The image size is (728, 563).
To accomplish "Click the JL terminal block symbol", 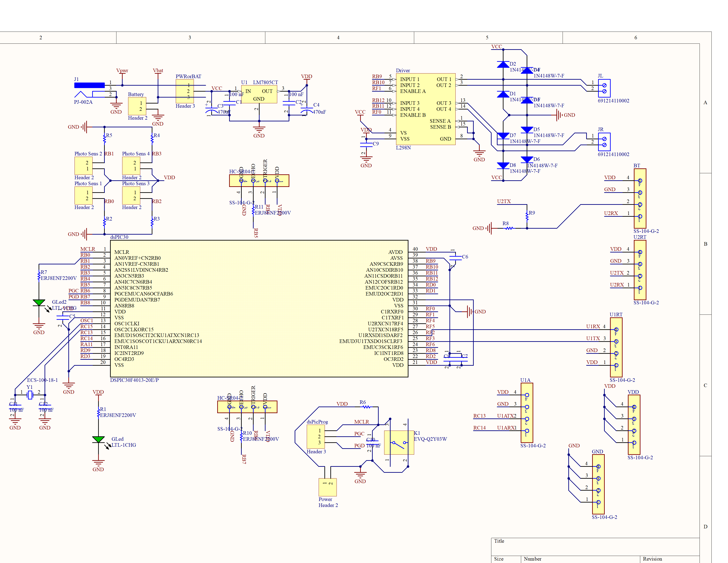I will pos(604,88).
